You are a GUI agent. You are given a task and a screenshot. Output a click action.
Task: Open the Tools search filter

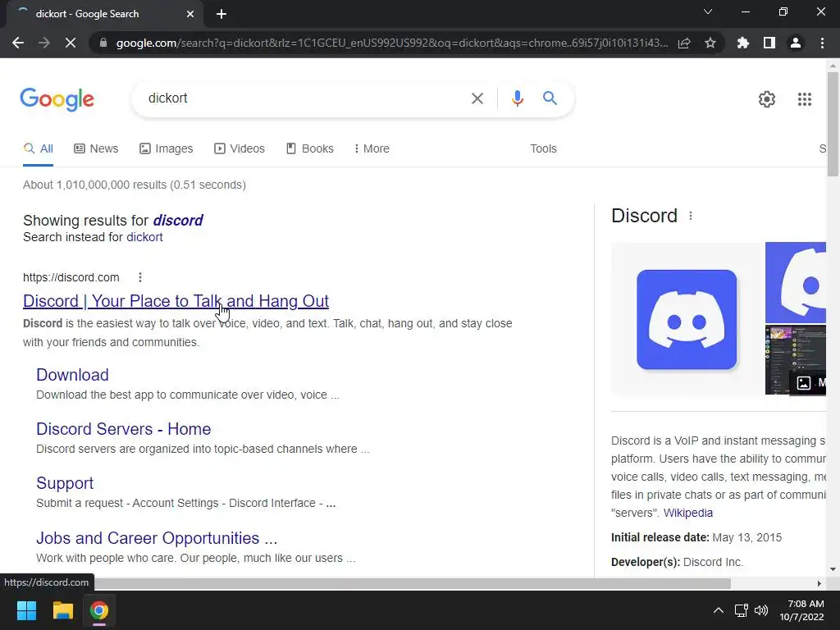click(x=543, y=149)
